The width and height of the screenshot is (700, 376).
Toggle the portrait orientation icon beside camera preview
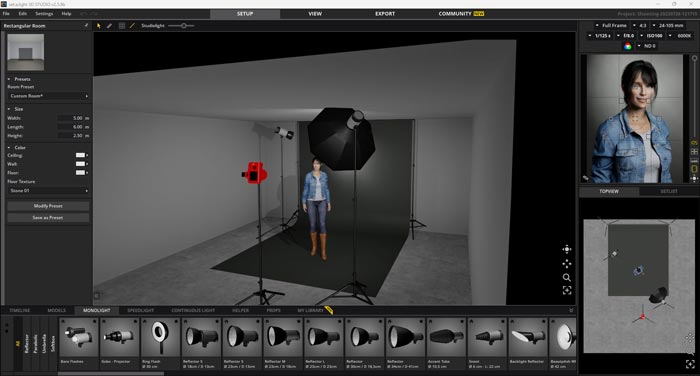694,169
